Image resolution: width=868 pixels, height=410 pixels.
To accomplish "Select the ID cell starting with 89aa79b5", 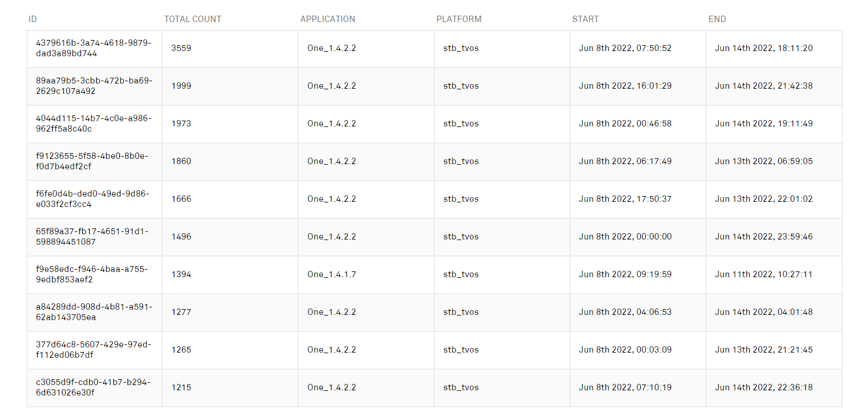I will 93,86.
